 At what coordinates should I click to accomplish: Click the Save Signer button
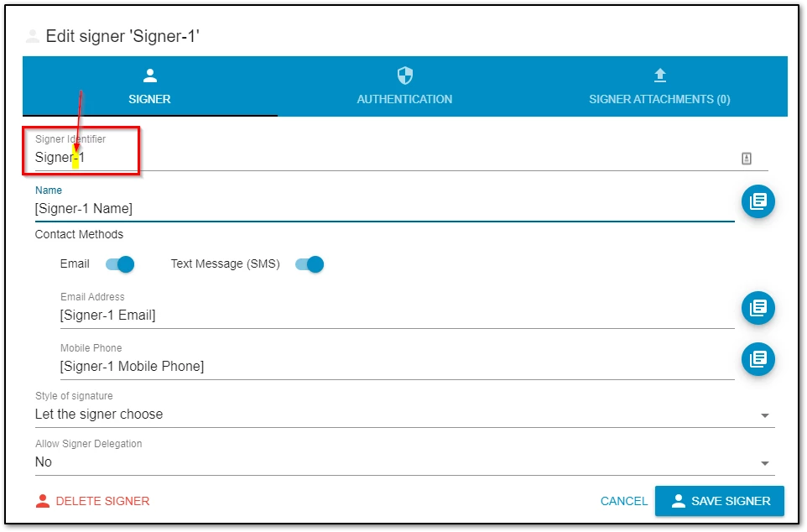click(720, 501)
